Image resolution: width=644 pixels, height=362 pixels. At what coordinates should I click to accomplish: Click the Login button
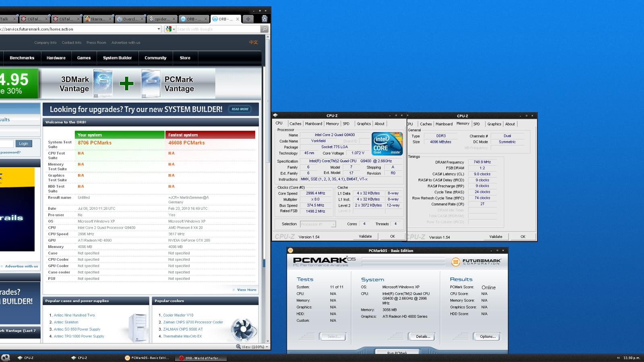pyautogui.click(x=23, y=144)
